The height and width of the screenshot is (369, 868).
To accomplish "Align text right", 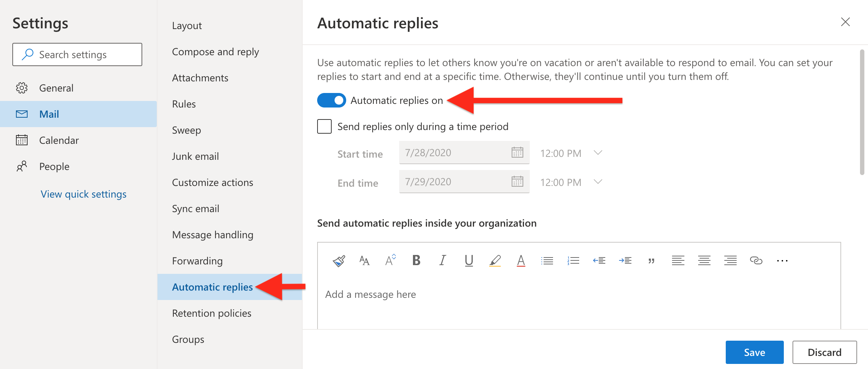I will (730, 260).
